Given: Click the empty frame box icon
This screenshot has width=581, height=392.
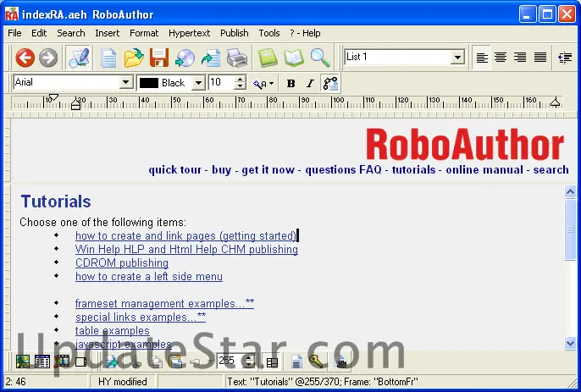Looking at the screenshot, I should coord(80,362).
